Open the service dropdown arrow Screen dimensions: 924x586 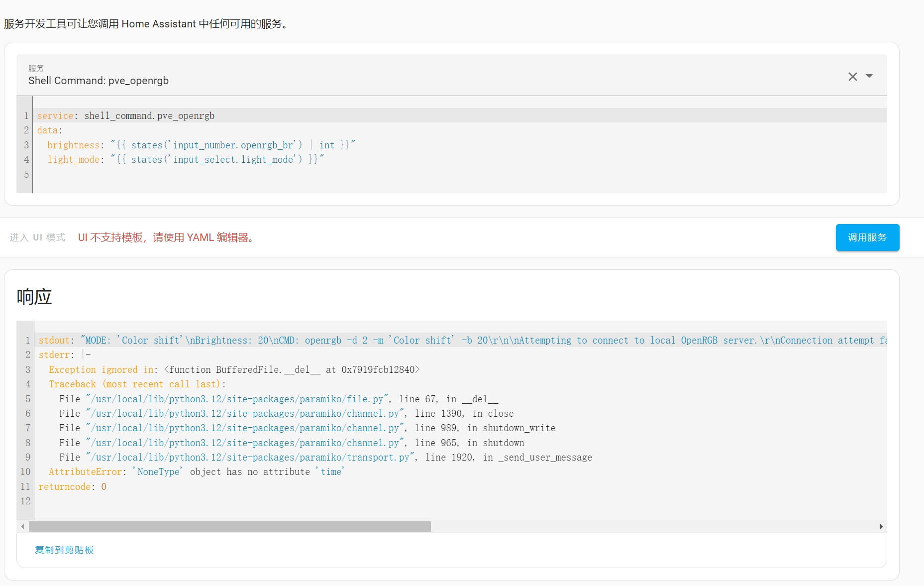[x=869, y=76]
